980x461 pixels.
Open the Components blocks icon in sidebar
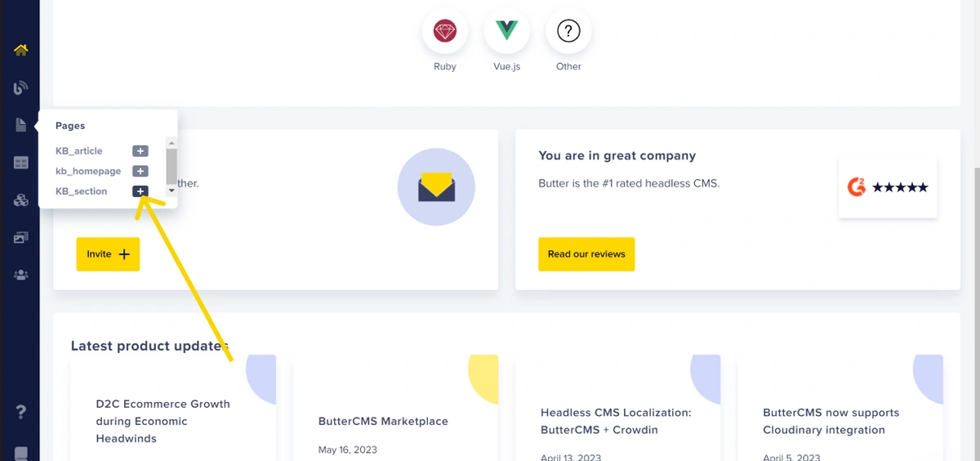(21, 200)
